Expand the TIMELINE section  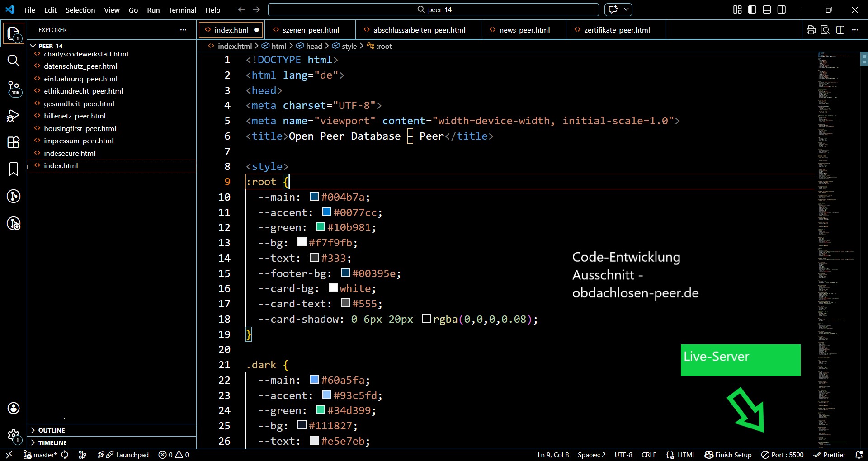52,443
